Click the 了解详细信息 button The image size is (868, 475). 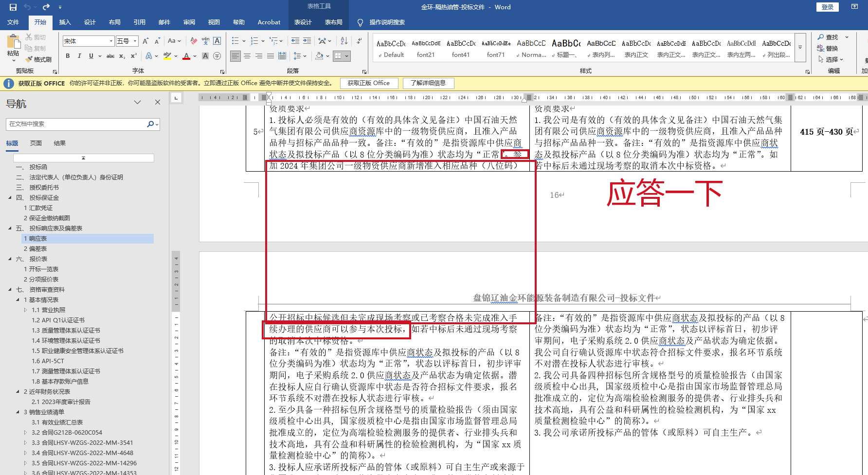tap(428, 83)
